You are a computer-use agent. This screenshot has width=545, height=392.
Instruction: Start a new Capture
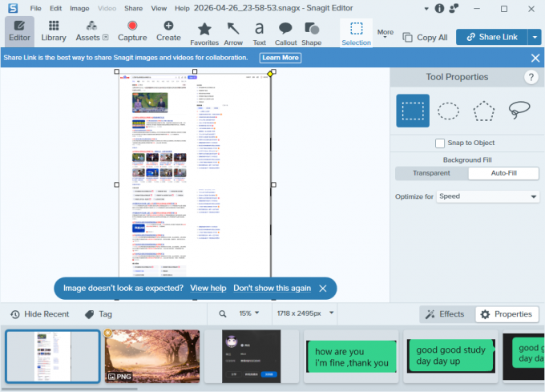coord(132,31)
